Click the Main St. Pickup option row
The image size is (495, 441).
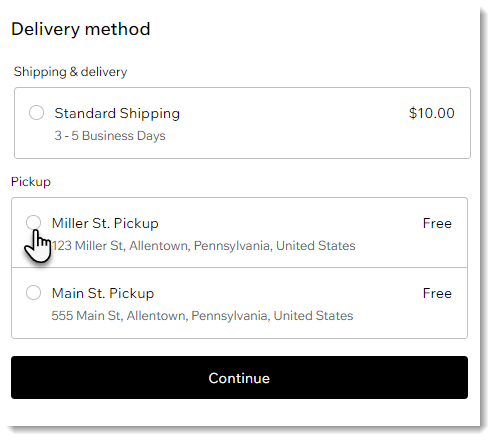coord(239,303)
